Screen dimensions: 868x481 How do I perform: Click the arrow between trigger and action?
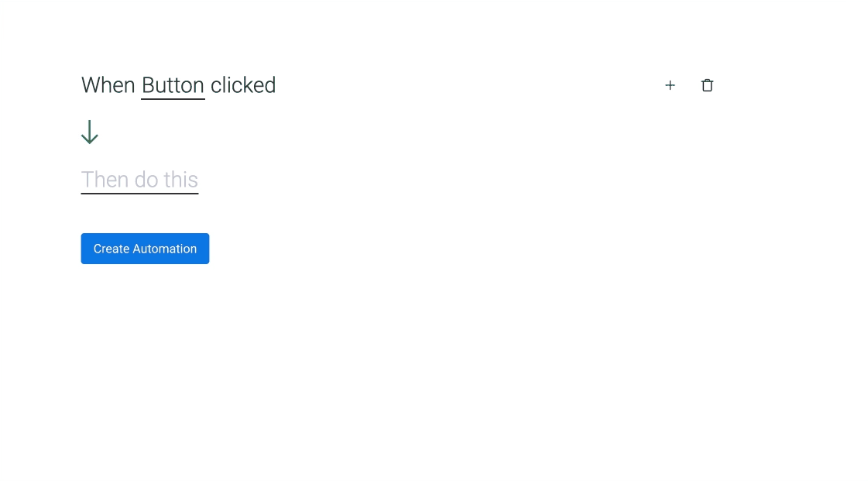click(x=90, y=132)
